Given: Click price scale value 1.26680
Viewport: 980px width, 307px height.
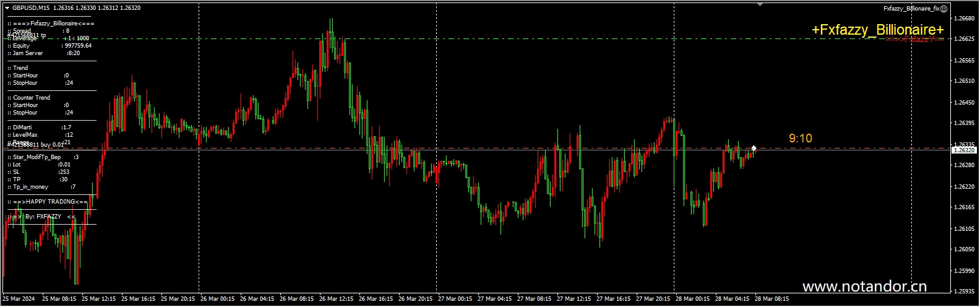Looking at the screenshot, I should 965,19.
